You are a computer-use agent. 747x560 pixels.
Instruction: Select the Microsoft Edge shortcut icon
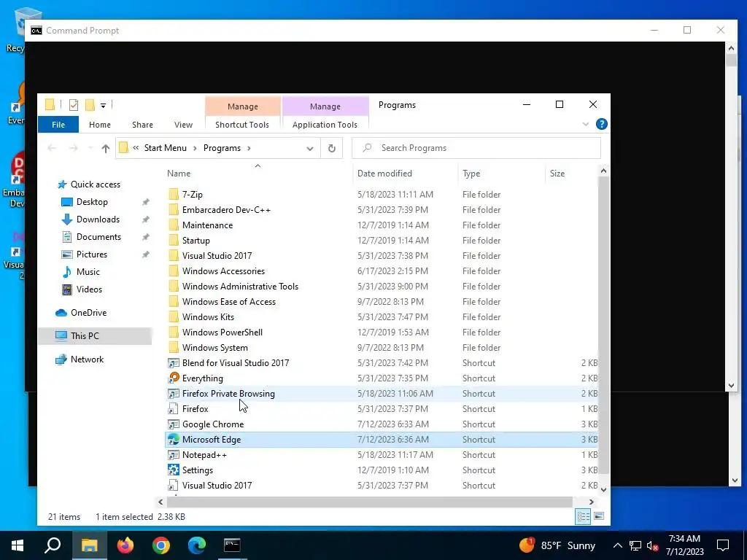[174, 440]
